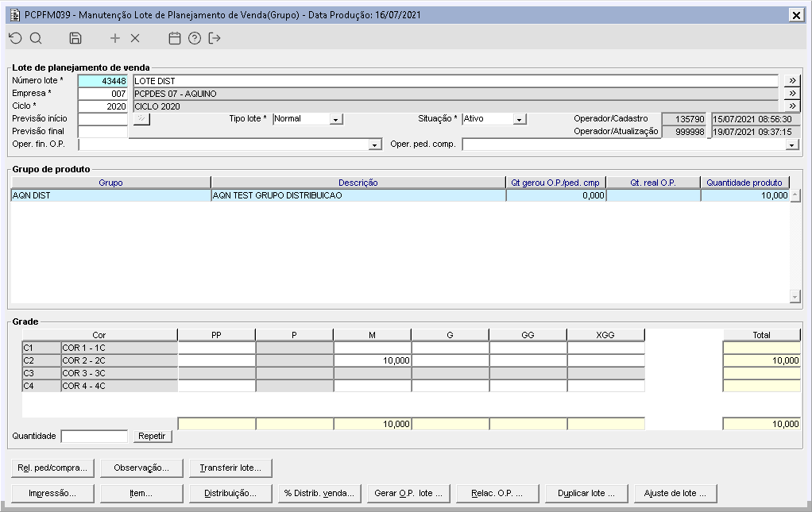Click the Repetir button
Screen dimensions: 812x512
tap(152, 436)
